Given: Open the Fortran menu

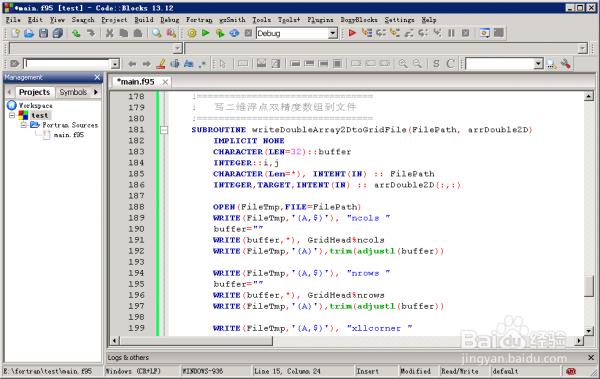Looking at the screenshot, I should coord(199,20).
